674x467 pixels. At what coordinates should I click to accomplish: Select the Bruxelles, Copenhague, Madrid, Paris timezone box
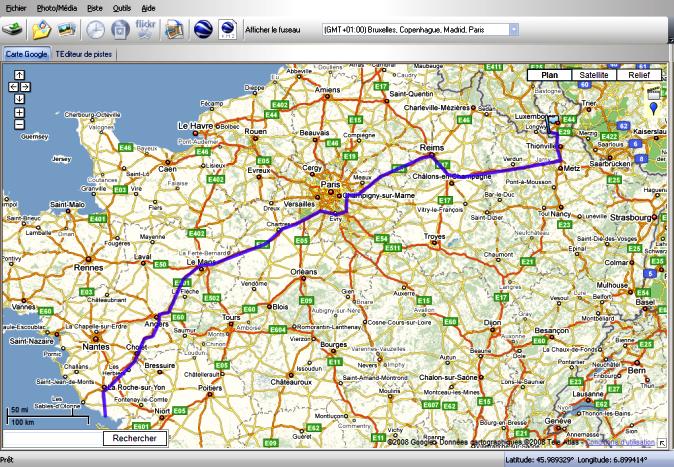[420, 30]
